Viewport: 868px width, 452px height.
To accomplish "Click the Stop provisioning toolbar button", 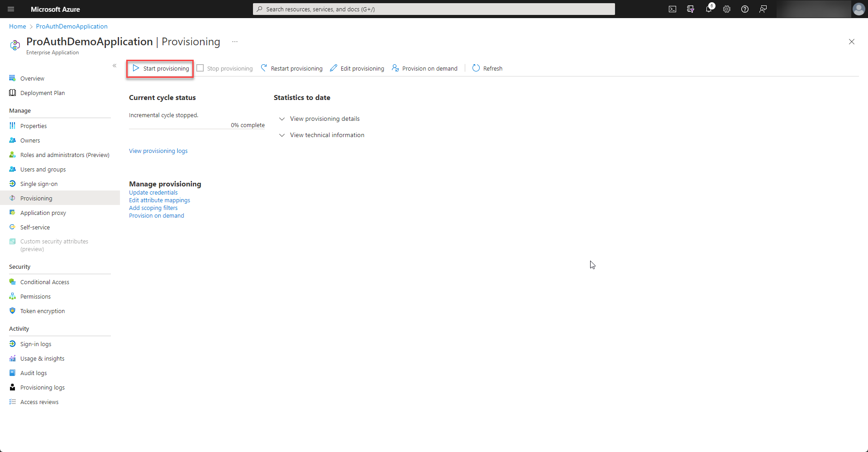I will click(225, 68).
